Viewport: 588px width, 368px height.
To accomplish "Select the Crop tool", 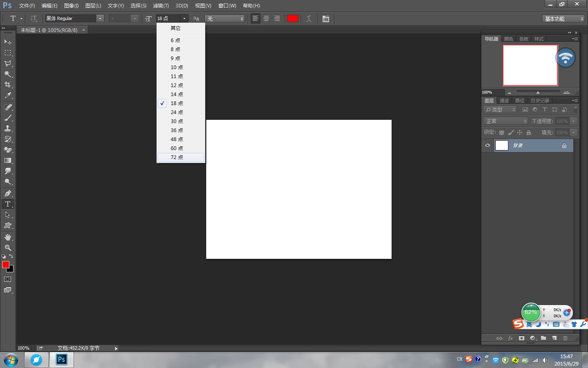I will [x=8, y=85].
